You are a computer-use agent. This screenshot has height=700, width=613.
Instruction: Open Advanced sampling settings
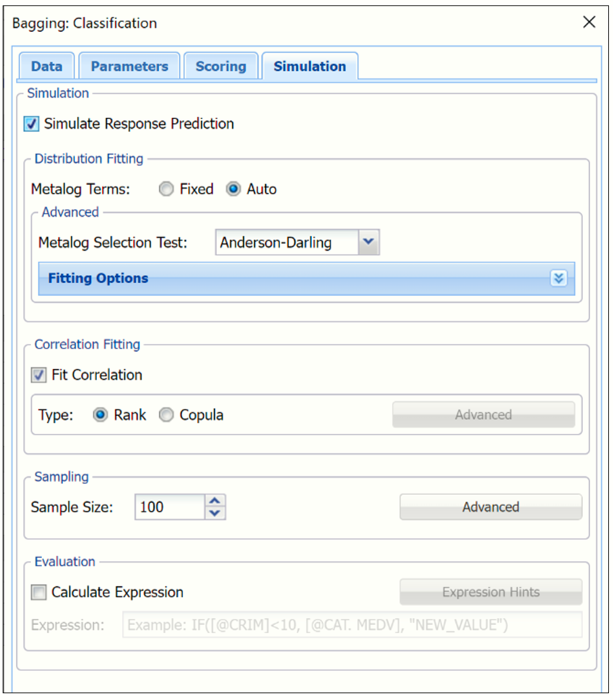[x=491, y=507]
